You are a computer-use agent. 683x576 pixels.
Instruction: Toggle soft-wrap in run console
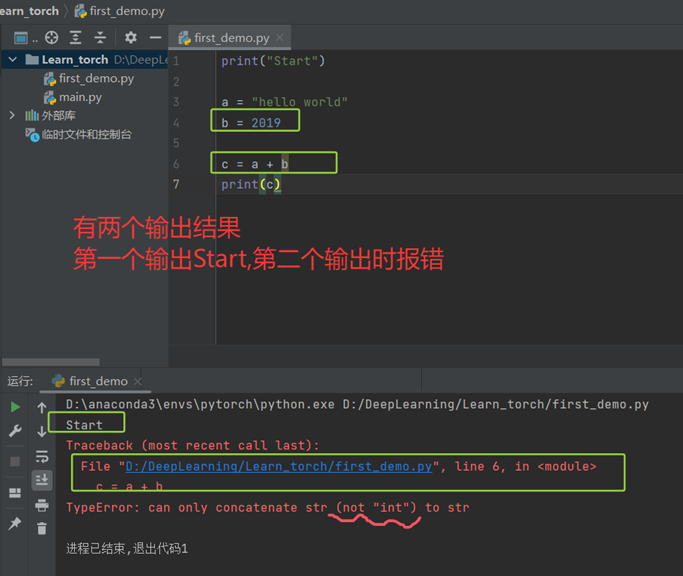(x=42, y=457)
